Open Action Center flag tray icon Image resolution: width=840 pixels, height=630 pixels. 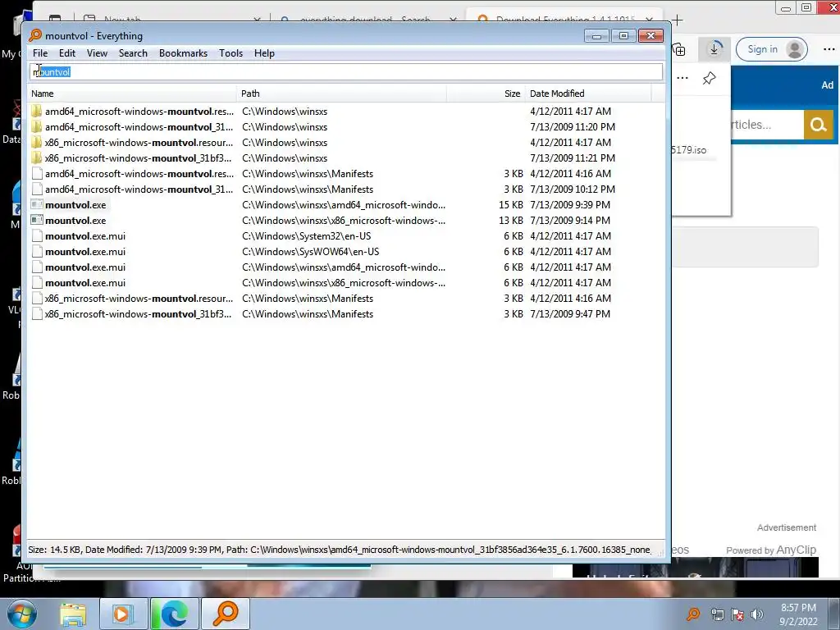[737, 614]
